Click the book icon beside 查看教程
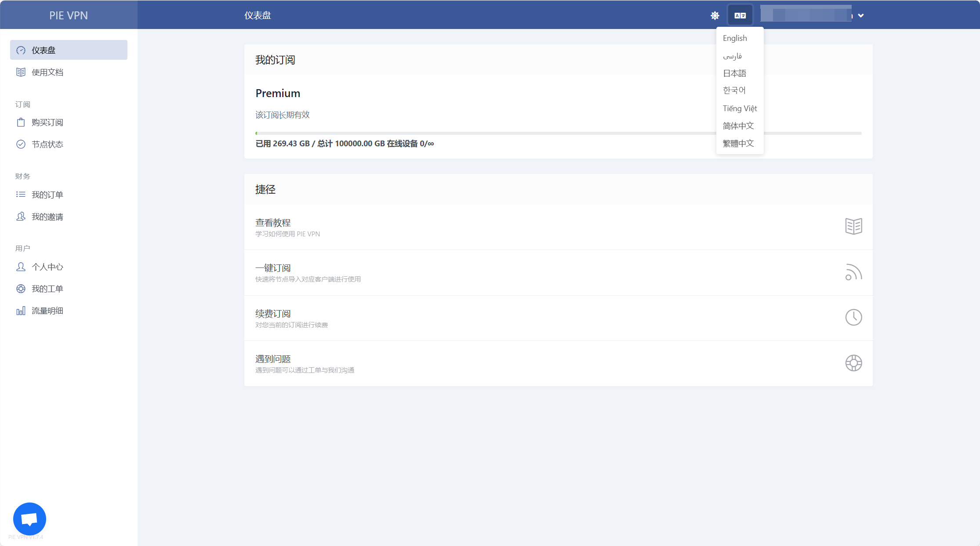 853,226
